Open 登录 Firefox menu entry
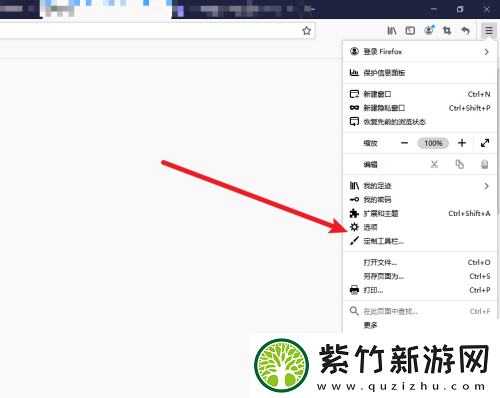Image resolution: width=500 pixels, height=398 pixels. 419,52
